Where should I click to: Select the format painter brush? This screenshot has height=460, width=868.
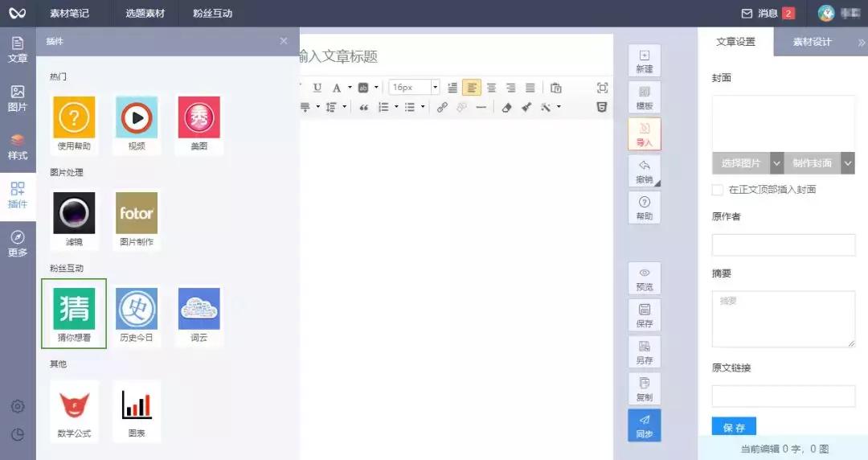pos(526,107)
